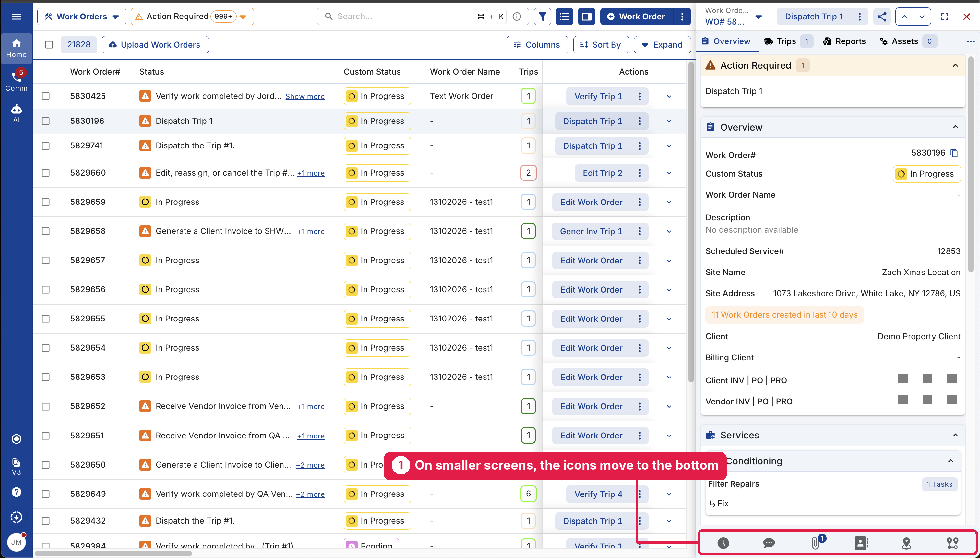Switch to list view icon

(x=564, y=17)
